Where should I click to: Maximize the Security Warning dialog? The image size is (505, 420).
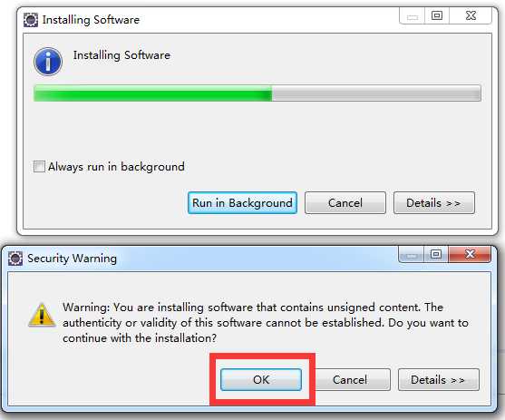[436, 254]
